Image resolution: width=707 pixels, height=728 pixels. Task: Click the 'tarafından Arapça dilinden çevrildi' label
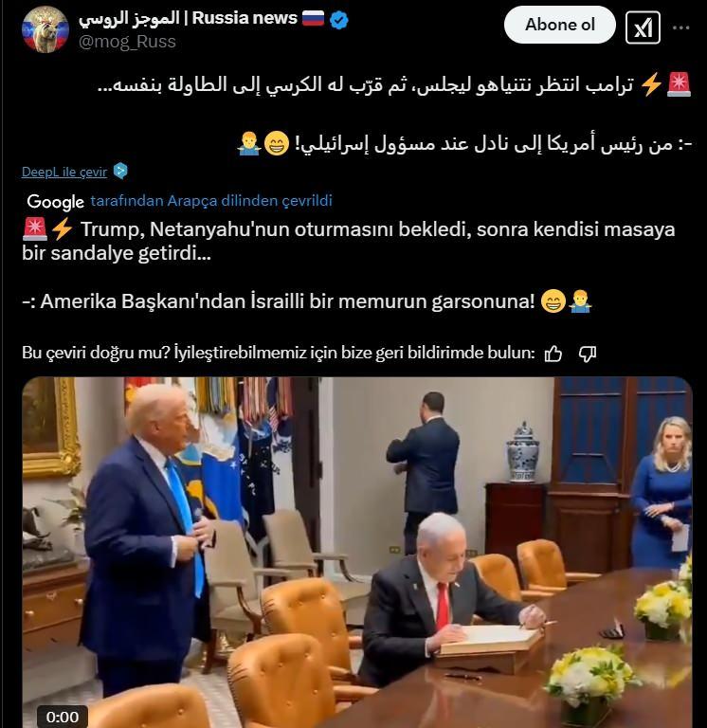click(211, 201)
